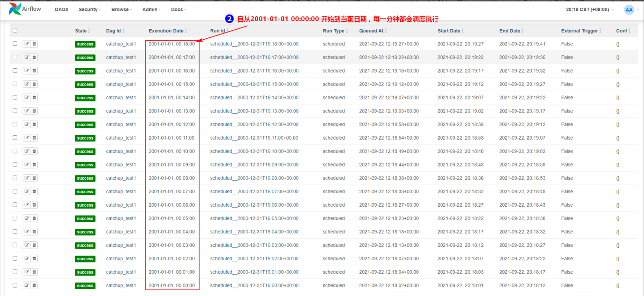Open the Admin dropdown menu
The height and width of the screenshot is (296, 644).
point(151,10)
